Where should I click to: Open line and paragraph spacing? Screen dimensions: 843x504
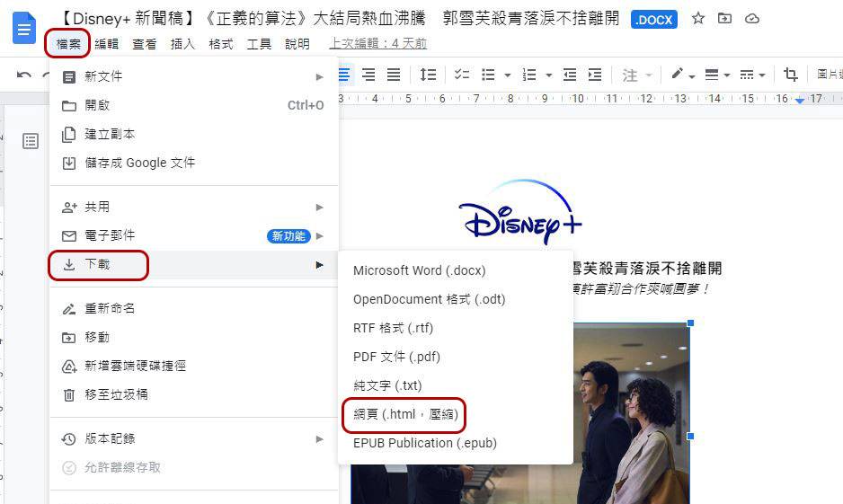pos(429,75)
